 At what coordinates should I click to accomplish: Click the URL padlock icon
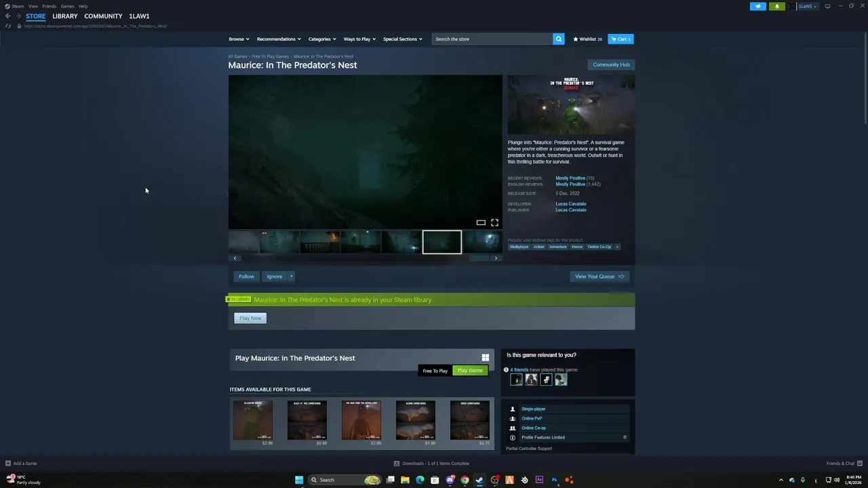(x=19, y=26)
